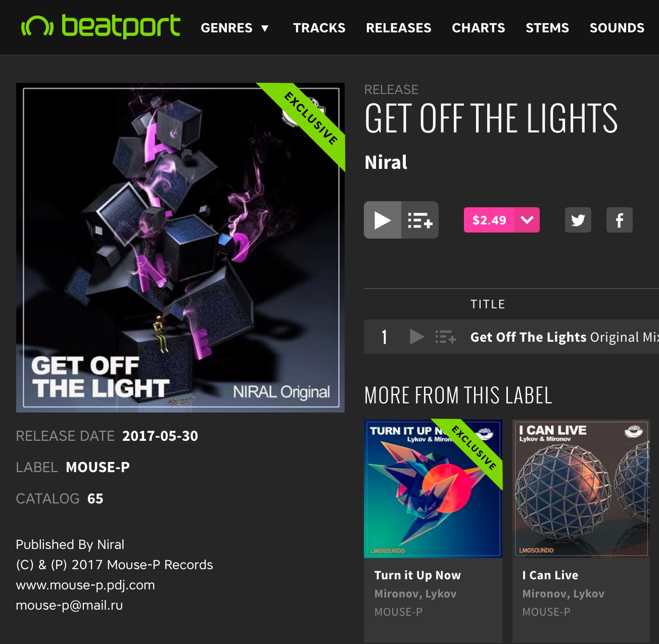Viewport: 659px width, 644px height.
Task: Open the SOUNDS page
Action: 617,28
